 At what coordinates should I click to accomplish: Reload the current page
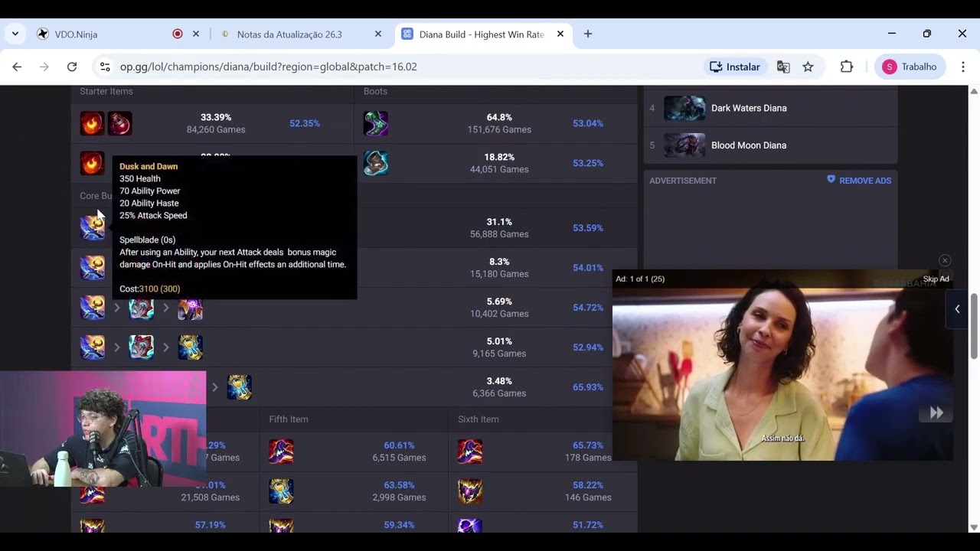click(x=72, y=67)
